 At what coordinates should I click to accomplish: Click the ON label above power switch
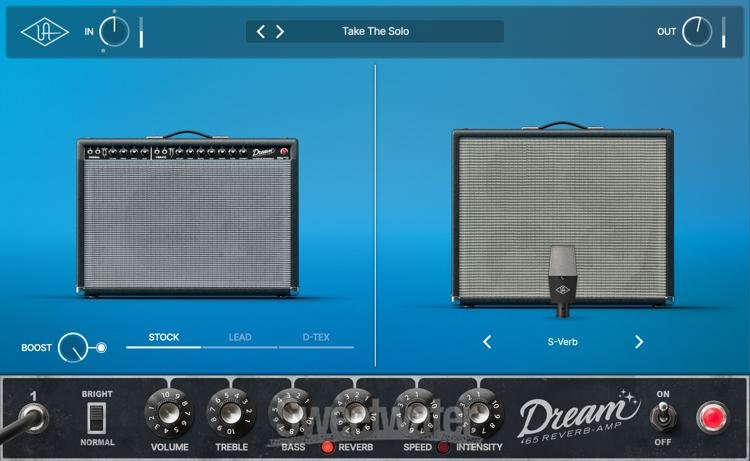point(663,394)
